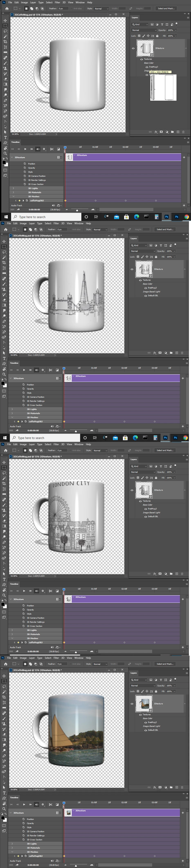Screen dimensions: 191x868
Task: Open the Filter menu in the London-skyline-mug window
Action: pos(56,223)
